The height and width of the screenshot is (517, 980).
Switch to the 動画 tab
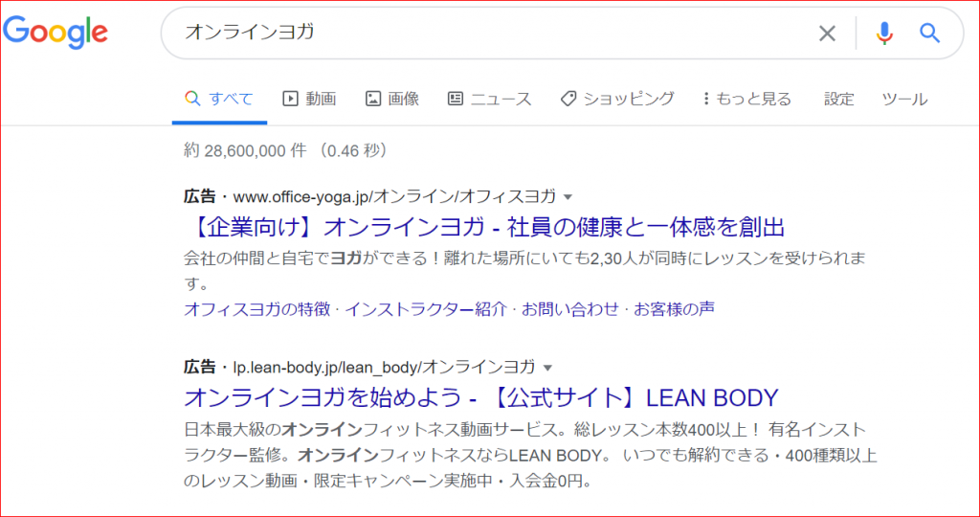(x=309, y=99)
